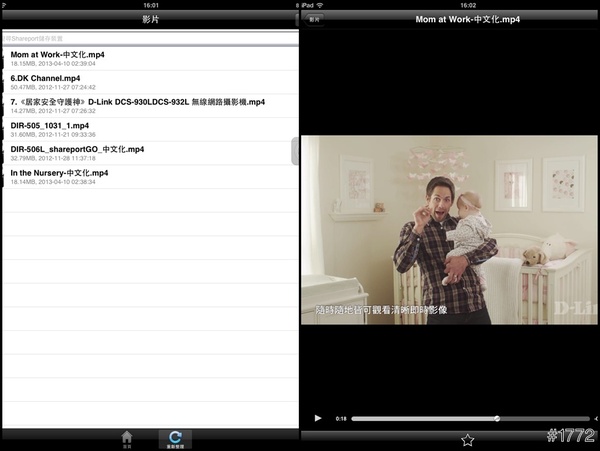This screenshot has width=600, height=451.
Task: Click the Shareport search field
Action: pos(150,38)
